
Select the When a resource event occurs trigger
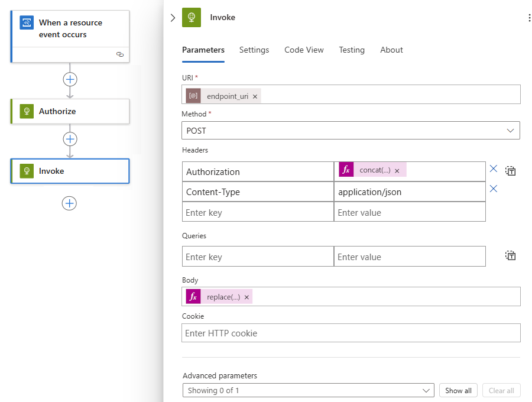point(70,36)
